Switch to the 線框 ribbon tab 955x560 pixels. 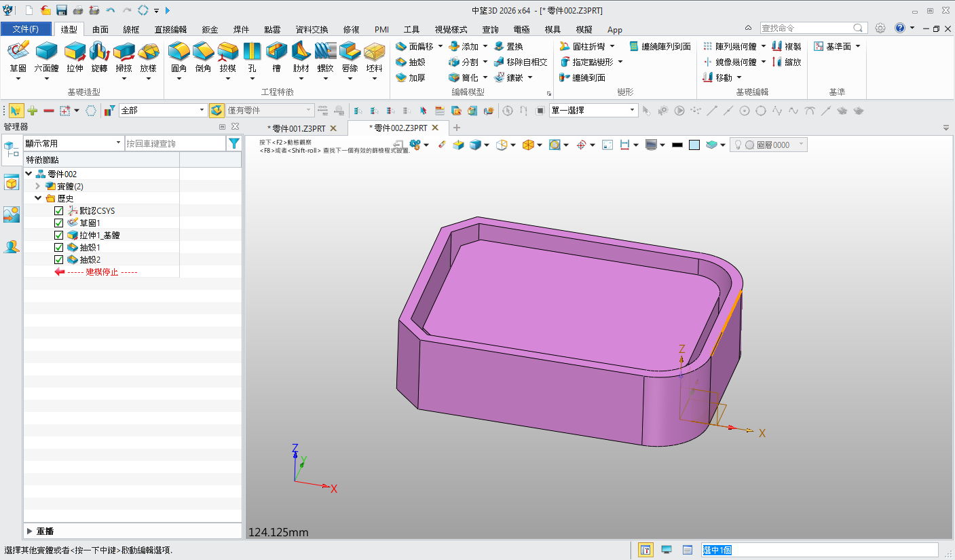(131, 29)
